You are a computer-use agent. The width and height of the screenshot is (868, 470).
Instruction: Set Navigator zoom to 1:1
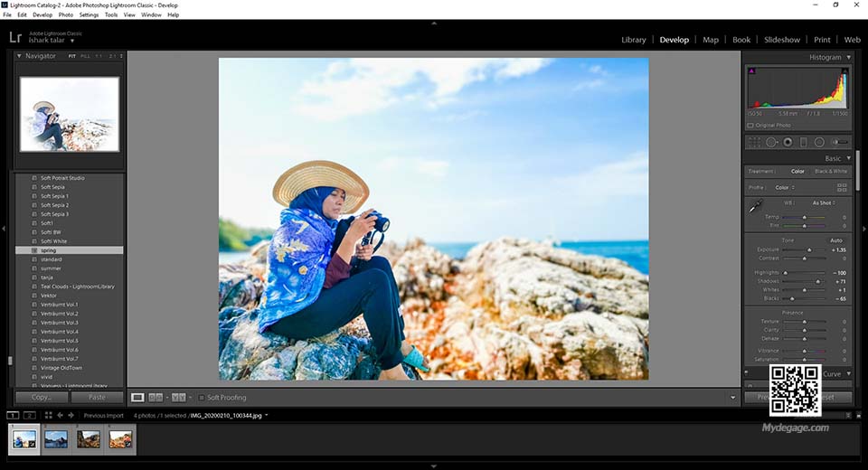click(99, 56)
